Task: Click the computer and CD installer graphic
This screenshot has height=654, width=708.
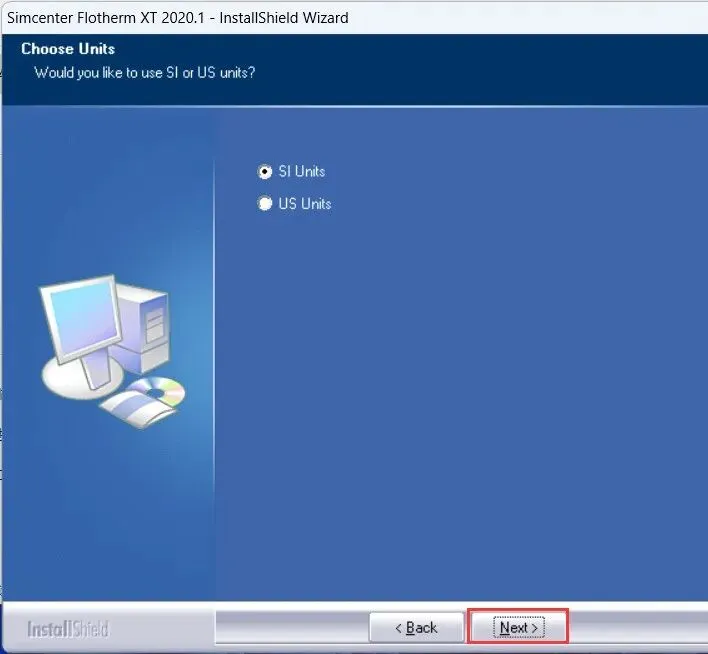Action: tap(112, 351)
